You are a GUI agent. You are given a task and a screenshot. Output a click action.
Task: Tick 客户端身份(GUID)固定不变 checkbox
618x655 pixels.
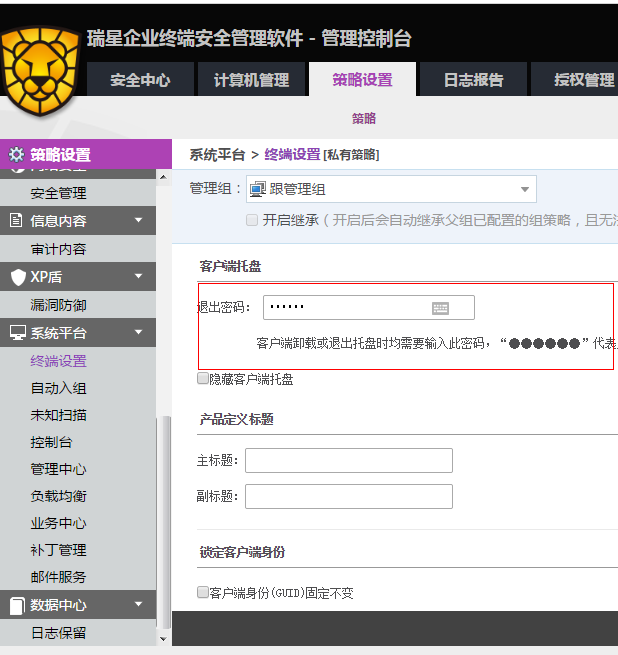click(x=203, y=592)
